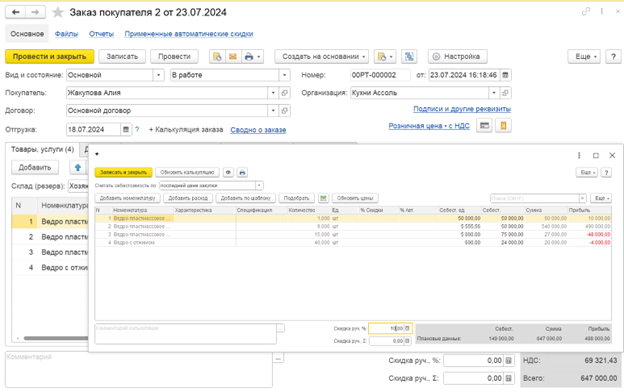Open calculation dialog kebab menu
The width and height of the screenshot is (624, 392).
click(579, 155)
